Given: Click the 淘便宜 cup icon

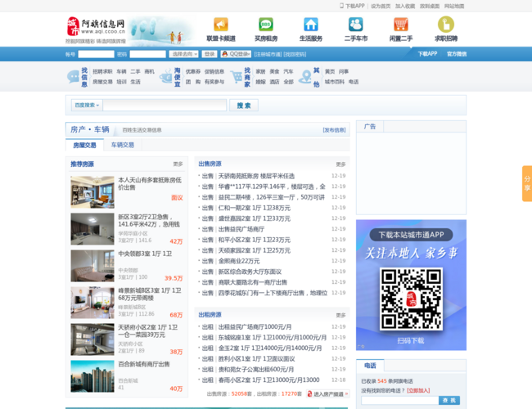Looking at the screenshot, I should click(166, 77).
